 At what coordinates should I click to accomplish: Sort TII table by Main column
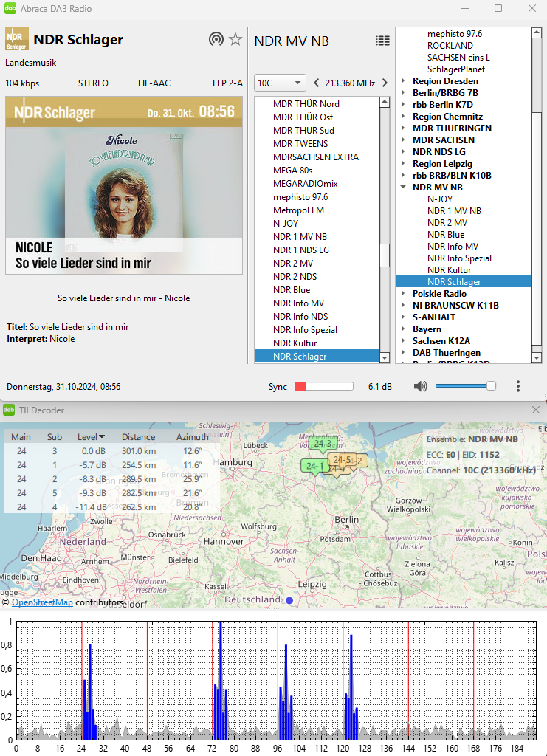click(x=21, y=437)
